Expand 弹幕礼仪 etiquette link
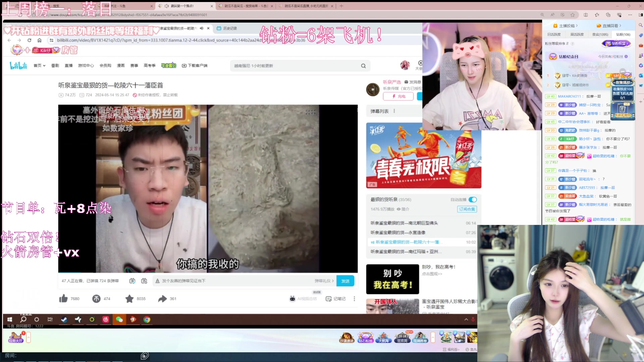The width and height of the screenshot is (644, 362). point(324,281)
